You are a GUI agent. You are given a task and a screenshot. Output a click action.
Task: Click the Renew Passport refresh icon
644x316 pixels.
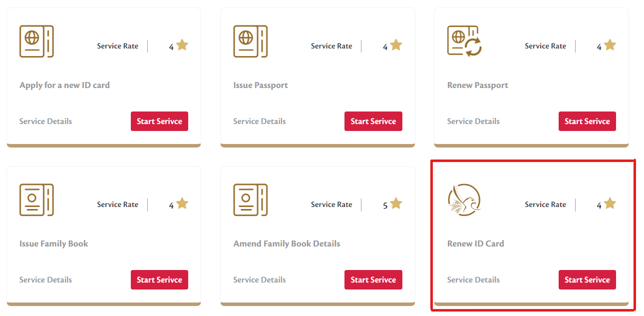click(463, 41)
